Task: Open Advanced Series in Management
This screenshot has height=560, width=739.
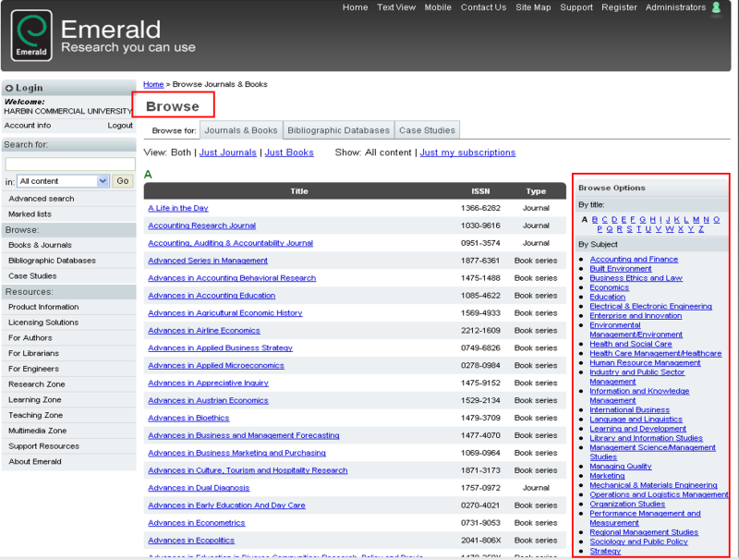Action: pyautogui.click(x=208, y=261)
